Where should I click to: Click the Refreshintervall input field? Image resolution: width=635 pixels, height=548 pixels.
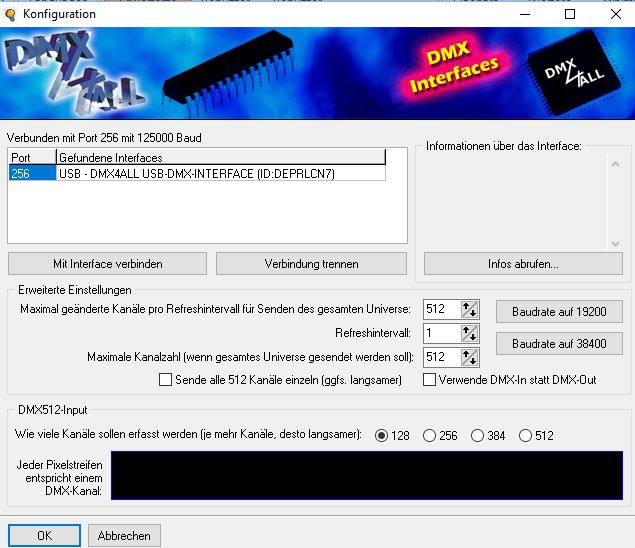pos(441,334)
